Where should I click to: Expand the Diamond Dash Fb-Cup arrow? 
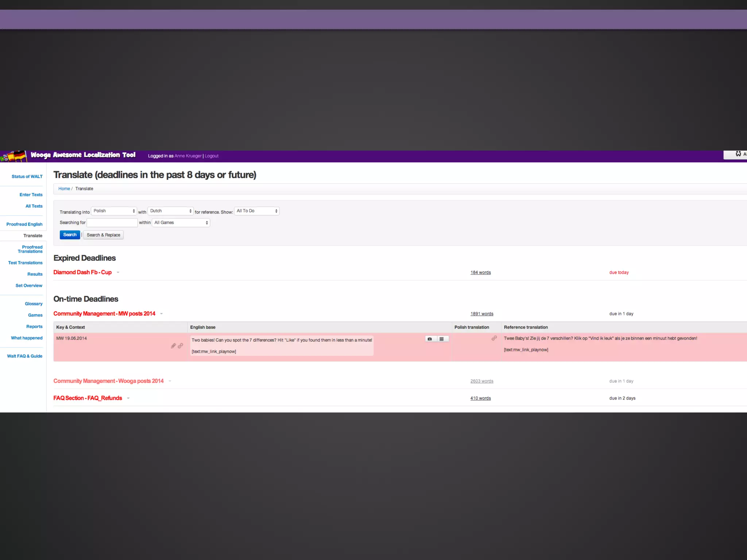pyautogui.click(x=118, y=273)
